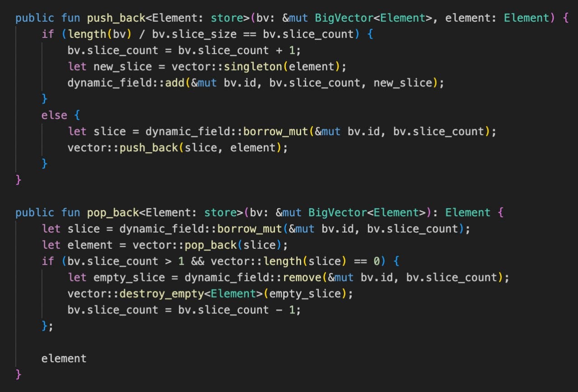Click the ': Element' return type of pop_back
578x392 pixels.
click(x=461, y=213)
